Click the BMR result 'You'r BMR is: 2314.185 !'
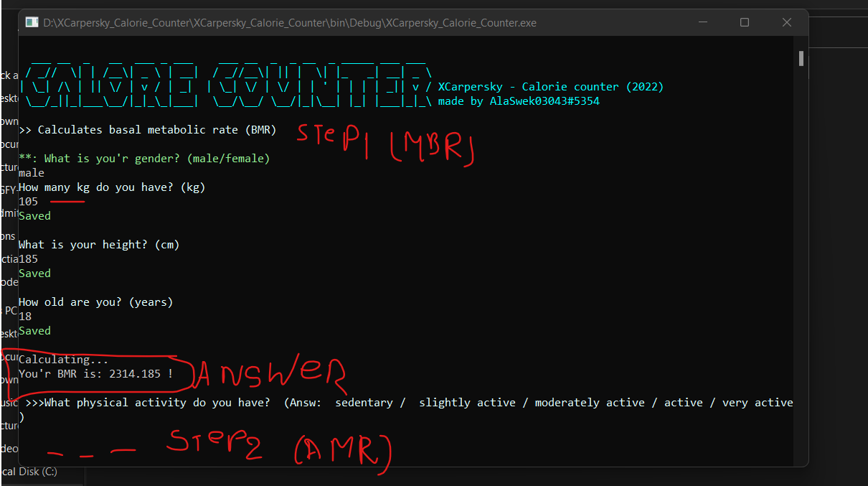 point(95,374)
